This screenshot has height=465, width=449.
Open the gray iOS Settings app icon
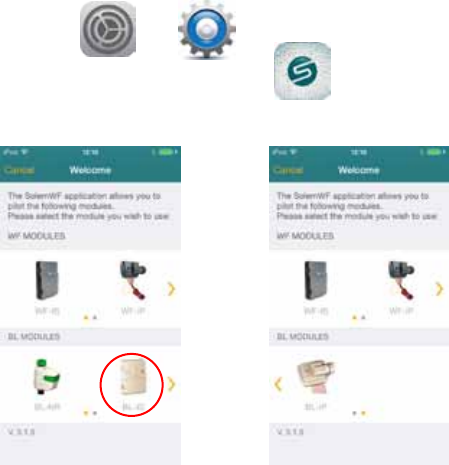tap(108, 29)
